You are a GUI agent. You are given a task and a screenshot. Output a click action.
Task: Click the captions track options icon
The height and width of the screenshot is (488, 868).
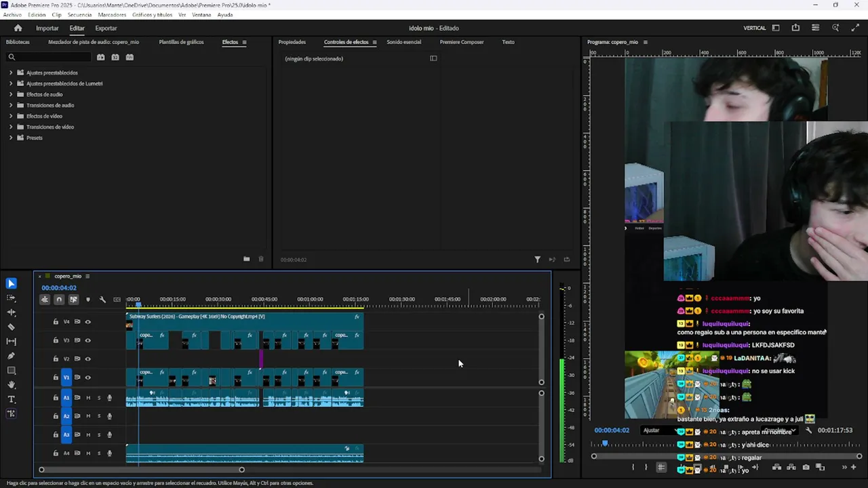[117, 300]
